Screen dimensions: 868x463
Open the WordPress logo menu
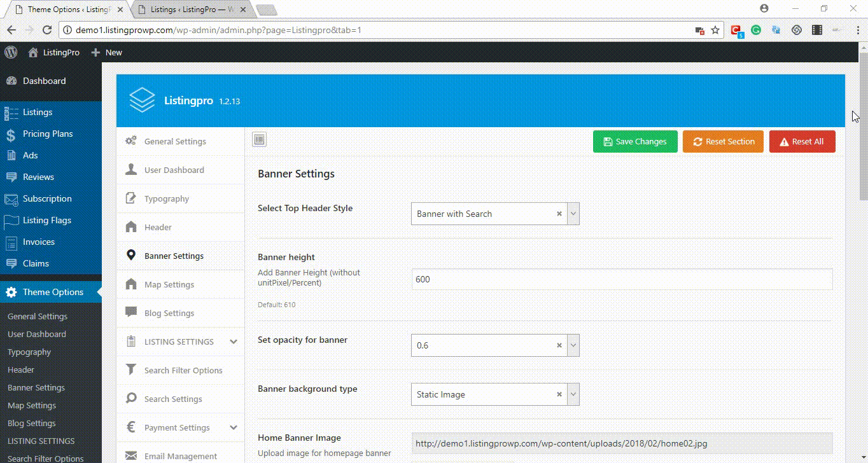(x=11, y=52)
